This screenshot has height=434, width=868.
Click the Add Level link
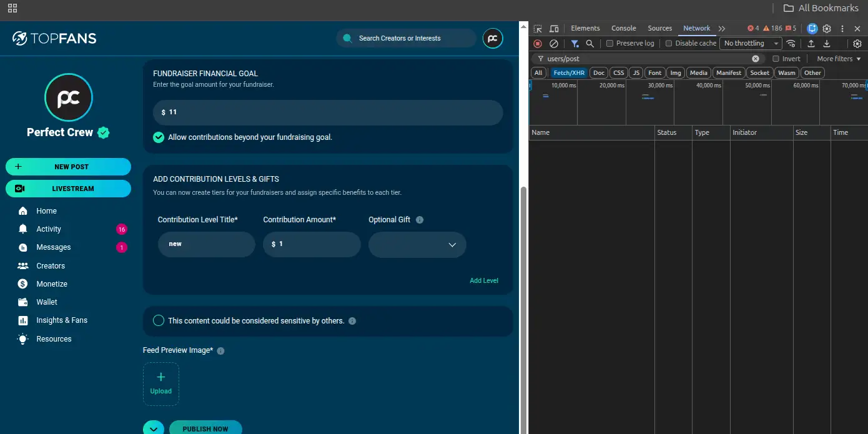pos(483,281)
